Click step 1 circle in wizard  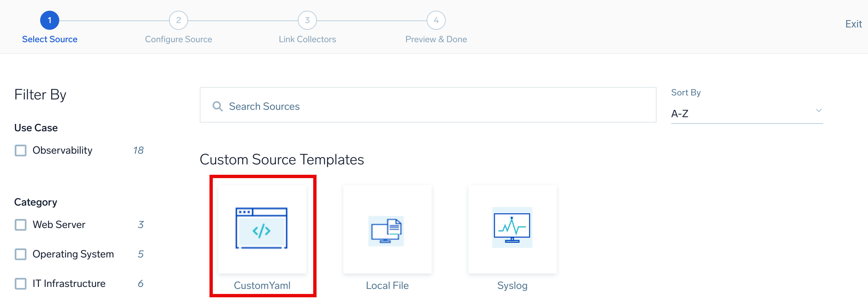pos(50,20)
